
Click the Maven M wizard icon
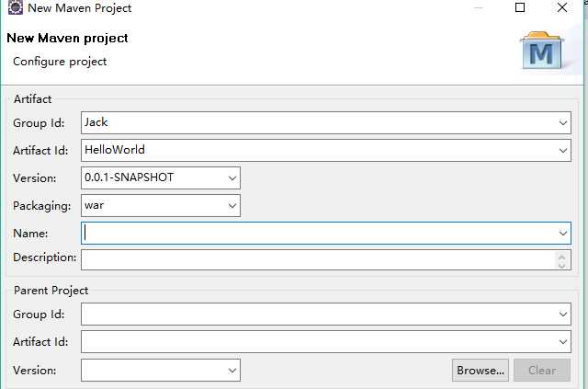pyautogui.click(x=541, y=51)
